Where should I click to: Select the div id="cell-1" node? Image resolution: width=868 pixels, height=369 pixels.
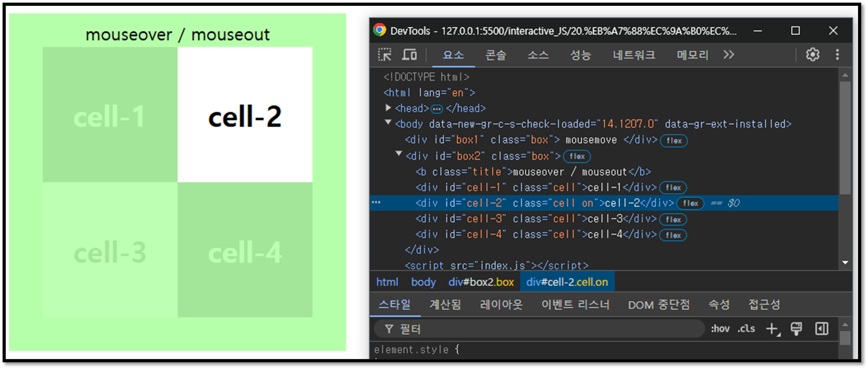536,187
